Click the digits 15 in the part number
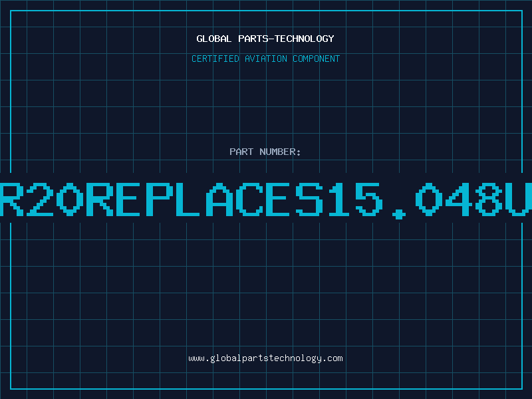This screenshot has height=399, width=532. 356,199
